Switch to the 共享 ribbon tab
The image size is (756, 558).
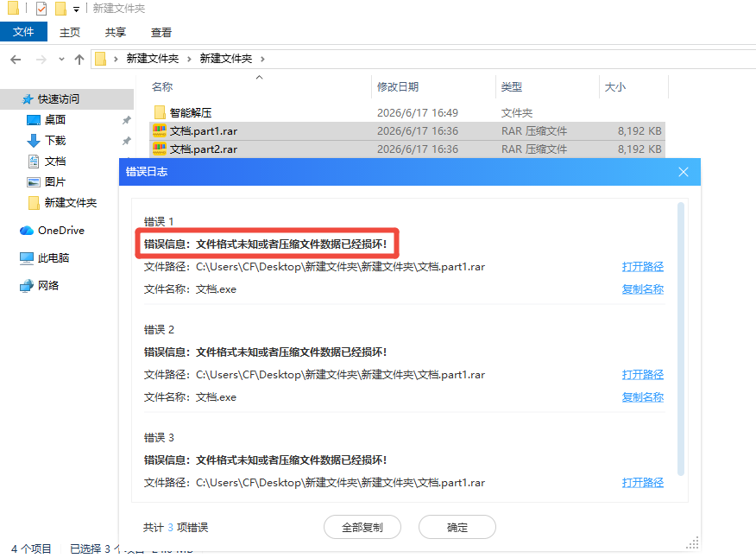tap(116, 32)
